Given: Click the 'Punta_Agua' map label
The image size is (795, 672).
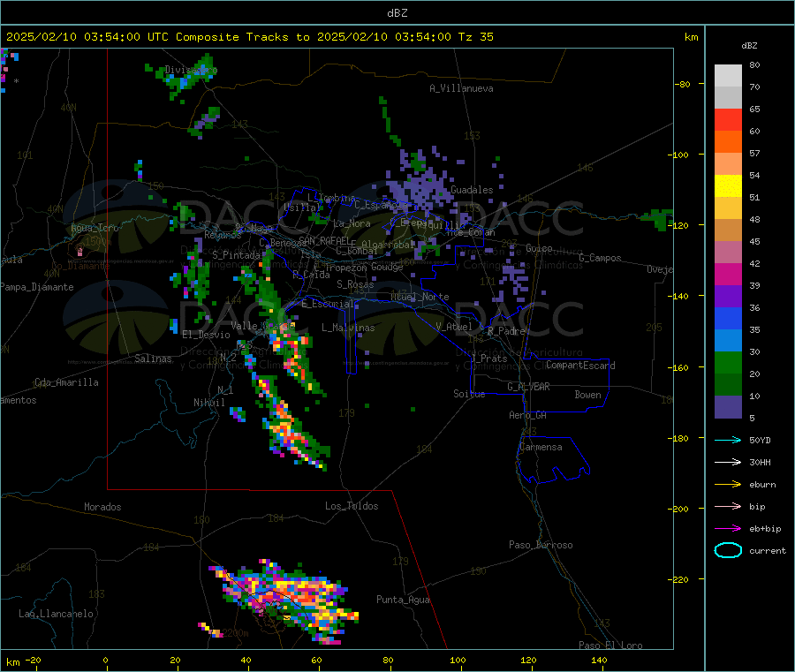Looking at the screenshot, I should pos(403,600).
